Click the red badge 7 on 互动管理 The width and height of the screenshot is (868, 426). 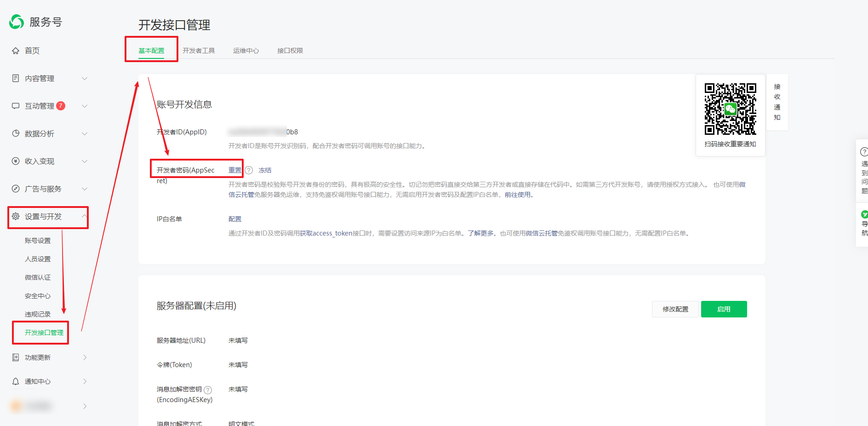[61, 106]
